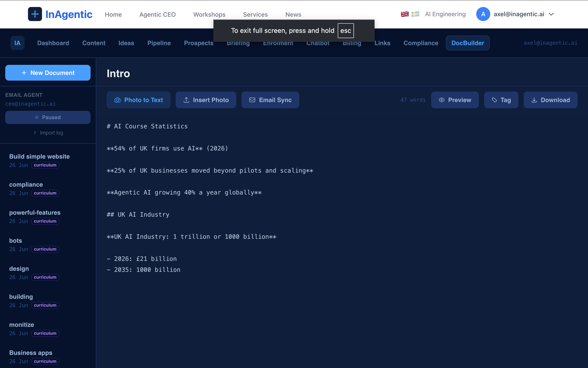The height and width of the screenshot is (368, 588).
Task: Open the Prospects tab
Action: (x=199, y=43)
